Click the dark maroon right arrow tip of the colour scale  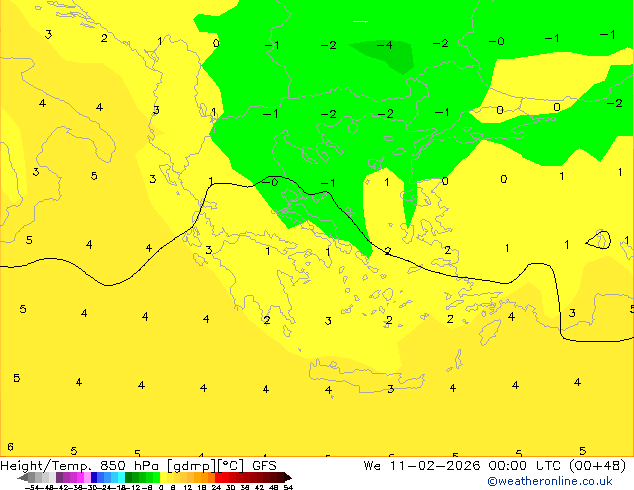[x=288, y=478]
